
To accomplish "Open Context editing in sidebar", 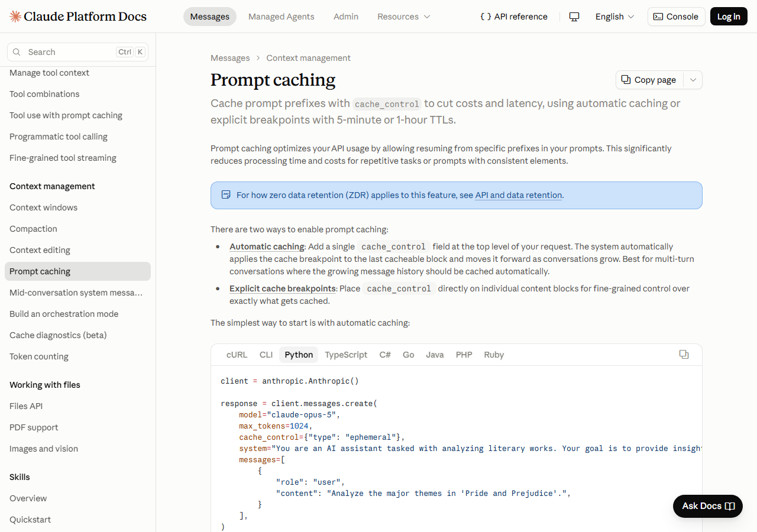I will coord(77,250).
